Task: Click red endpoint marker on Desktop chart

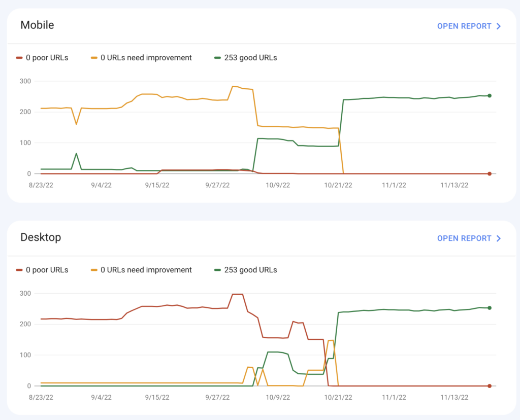Action: [x=490, y=386]
